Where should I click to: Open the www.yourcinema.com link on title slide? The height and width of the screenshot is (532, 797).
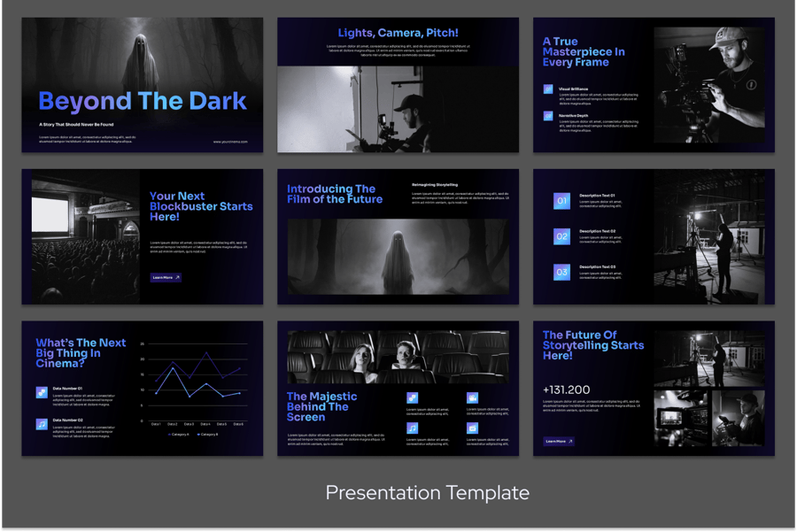[x=230, y=142]
